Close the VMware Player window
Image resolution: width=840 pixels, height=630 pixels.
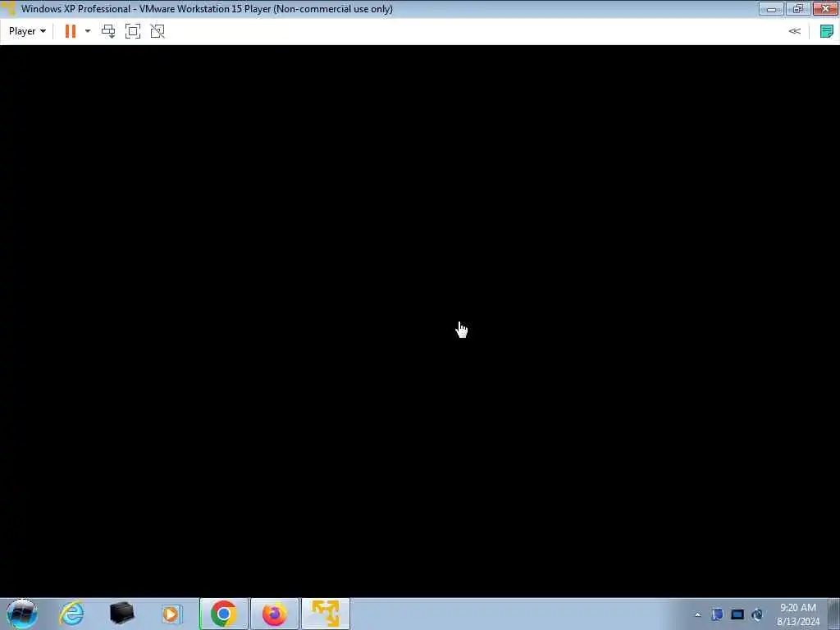pos(825,8)
